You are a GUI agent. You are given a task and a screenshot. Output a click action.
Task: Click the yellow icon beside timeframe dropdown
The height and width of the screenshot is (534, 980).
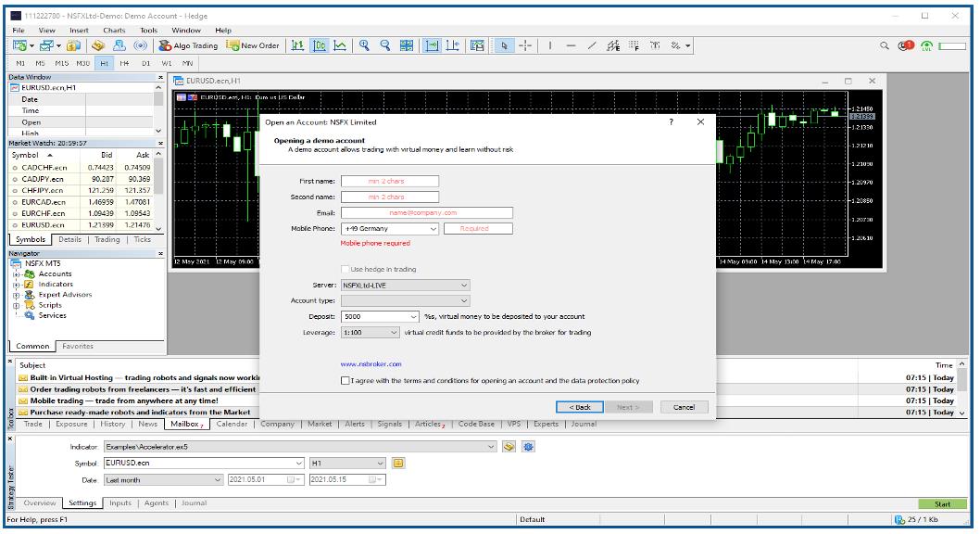[x=398, y=464]
